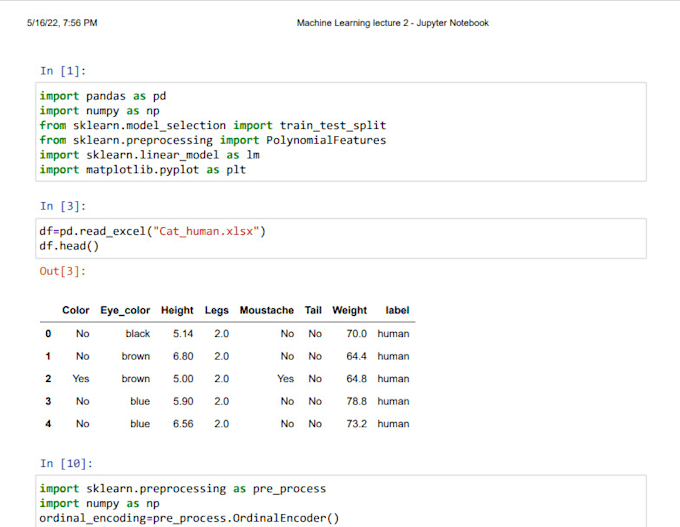Click the Weight value 78.8
This screenshot has width=680, height=527.
pyautogui.click(x=356, y=401)
